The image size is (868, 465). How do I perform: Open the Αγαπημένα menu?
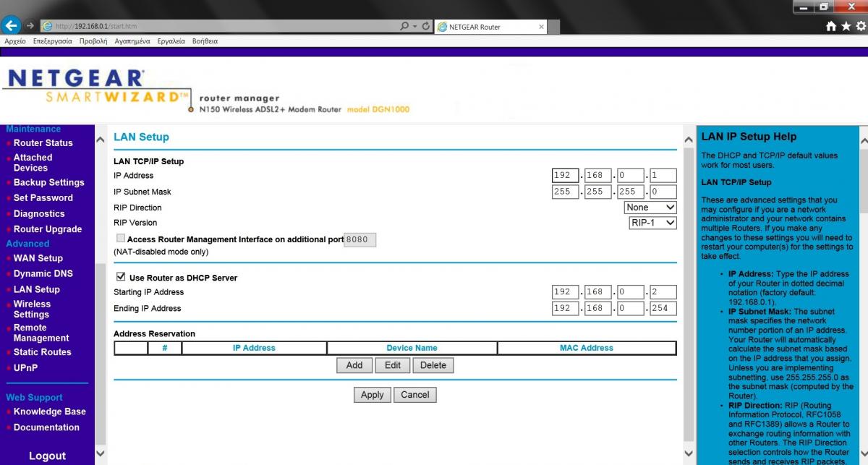point(132,41)
